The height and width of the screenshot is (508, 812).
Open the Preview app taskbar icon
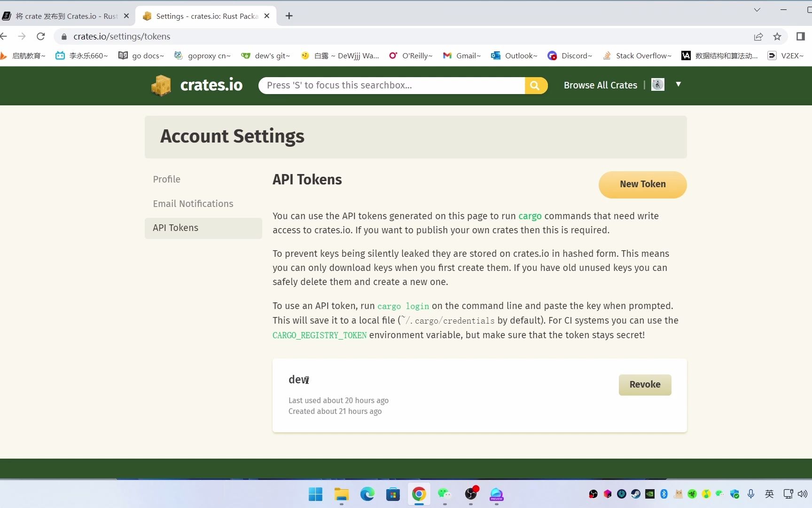click(497, 494)
